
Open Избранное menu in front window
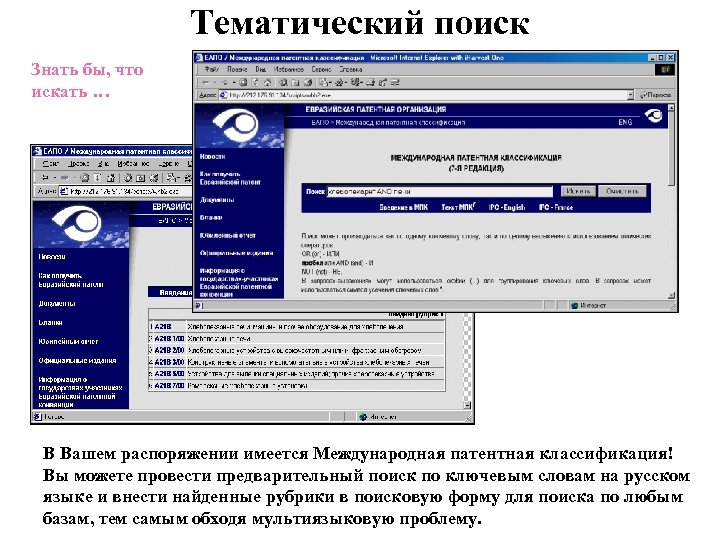coord(289,69)
